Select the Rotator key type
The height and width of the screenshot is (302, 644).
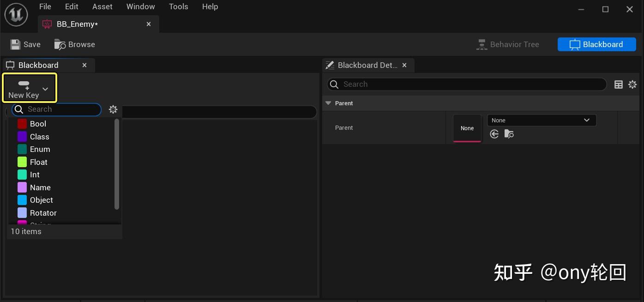(x=43, y=213)
